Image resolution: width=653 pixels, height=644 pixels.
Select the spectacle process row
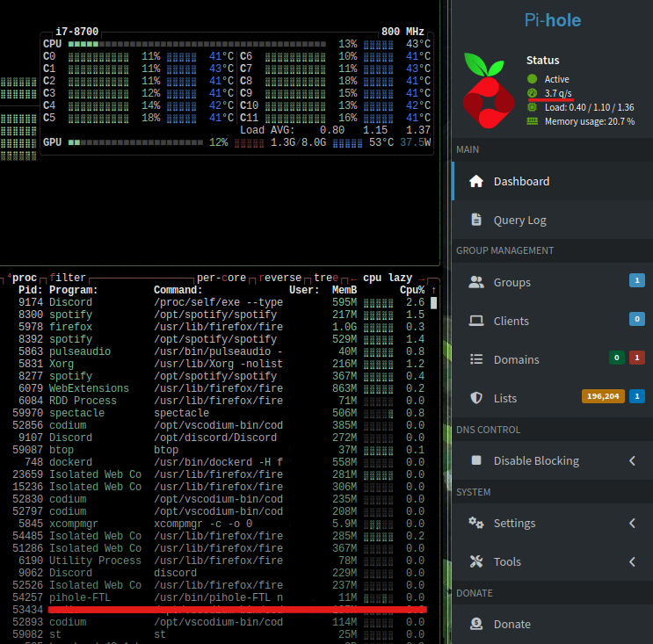tap(219, 413)
